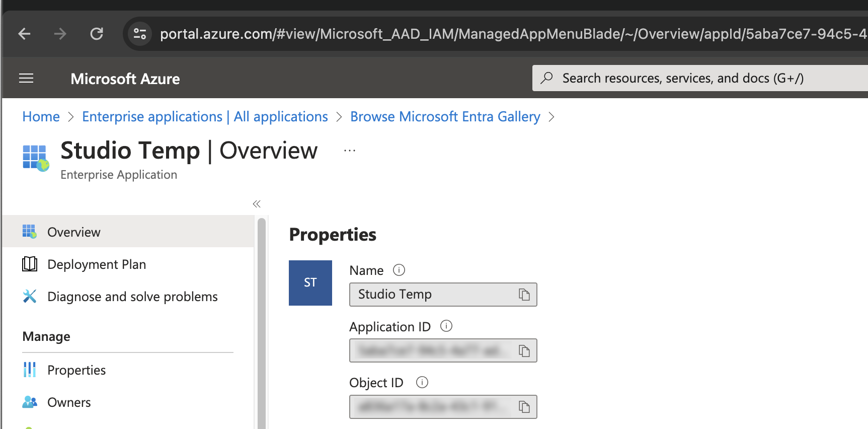Copy the Application ID to clipboard
The image size is (868, 429).
point(524,351)
